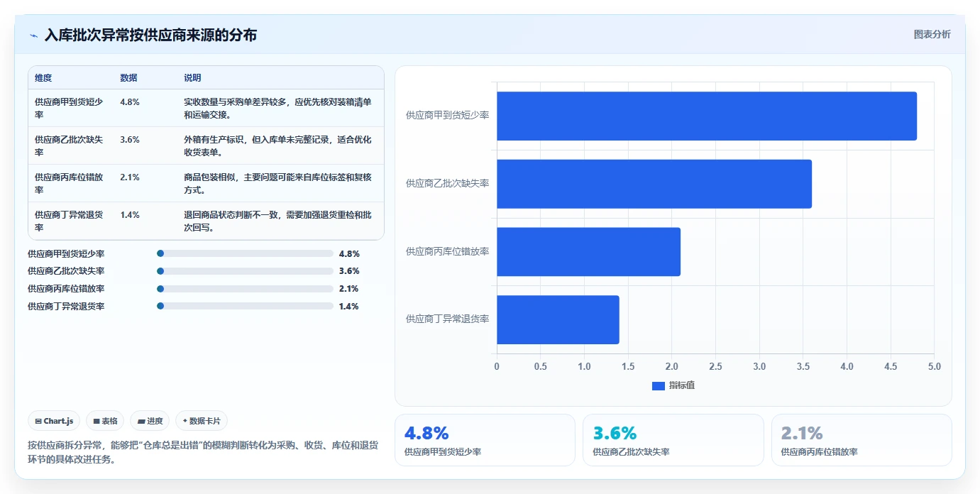Click the title 入库批次异常按供应商来源的分布

[150, 35]
